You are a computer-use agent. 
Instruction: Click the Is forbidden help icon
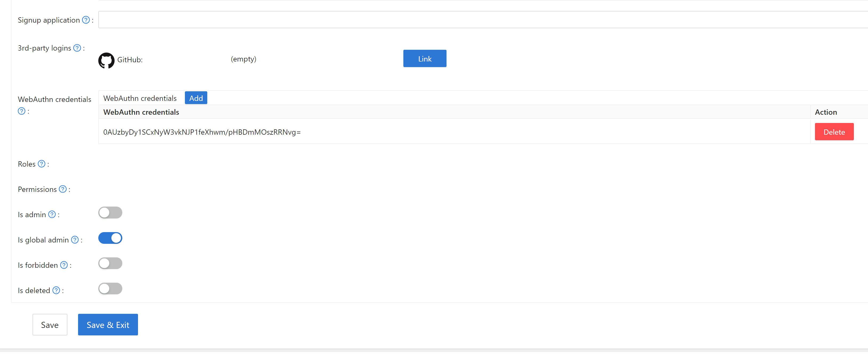click(64, 265)
